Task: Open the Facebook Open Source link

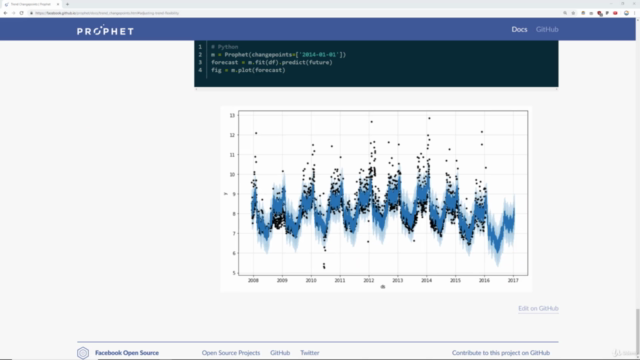Action: coord(127,353)
